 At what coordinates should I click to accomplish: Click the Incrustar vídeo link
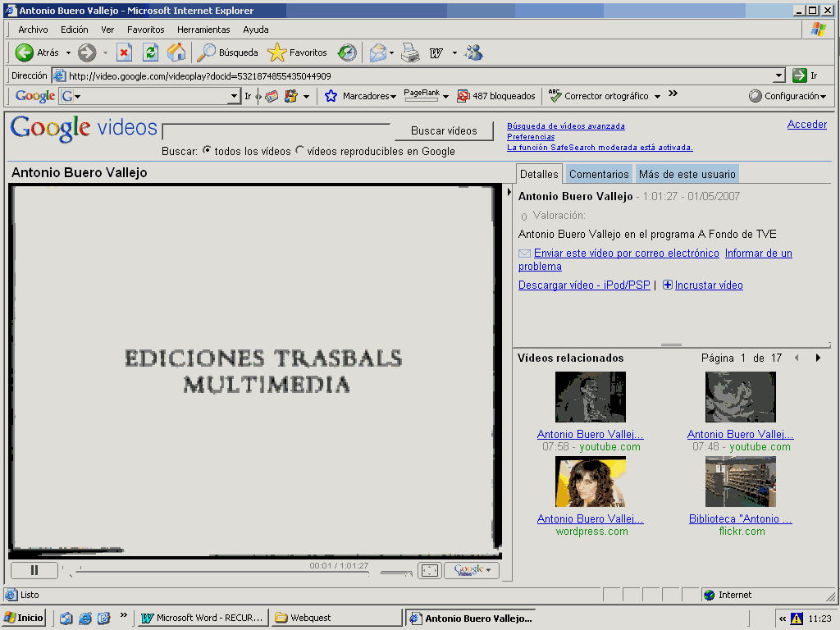pos(709,285)
